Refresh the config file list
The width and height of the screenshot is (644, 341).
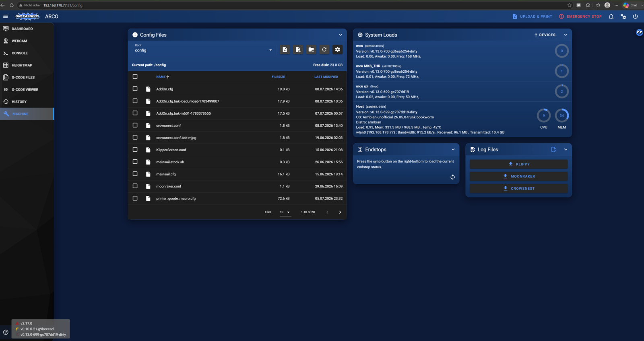[x=324, y=49]
